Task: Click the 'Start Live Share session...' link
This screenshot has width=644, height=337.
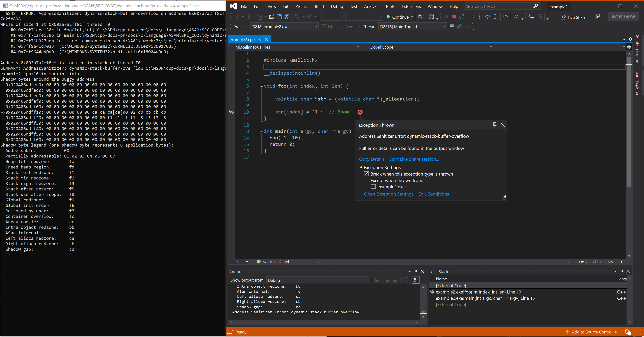Action: point(414,159)
